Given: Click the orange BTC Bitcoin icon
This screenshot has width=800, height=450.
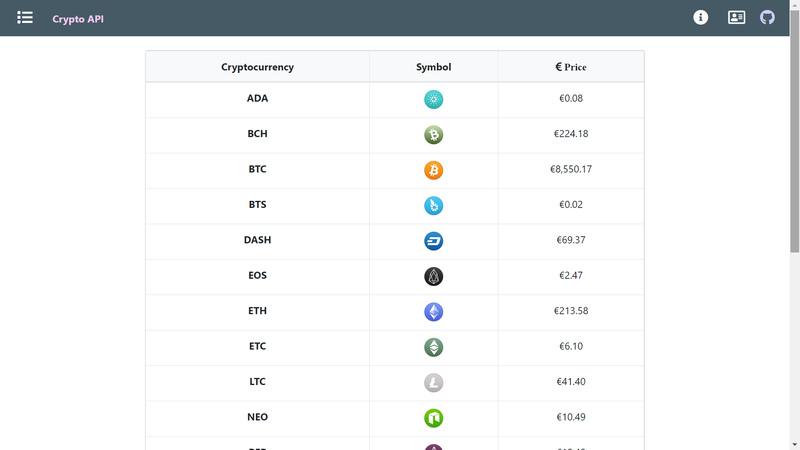Looking at the screenshot, I should coord(434,170).
